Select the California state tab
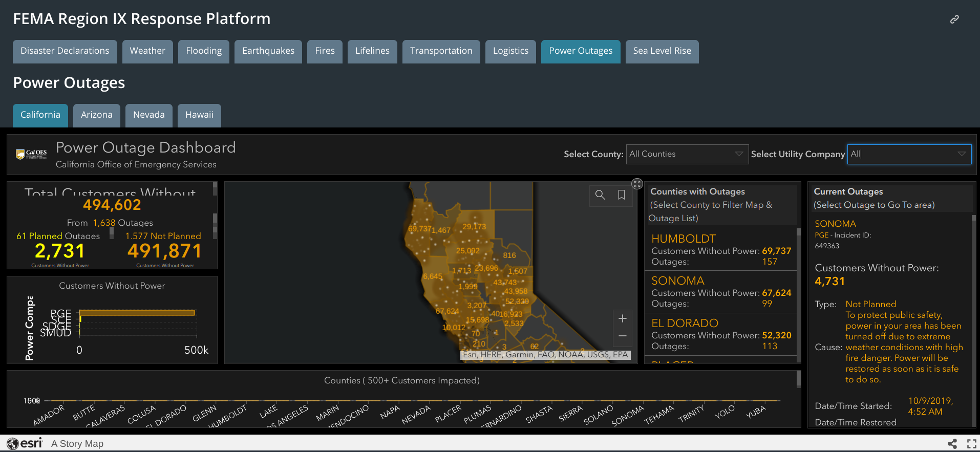Viewport: 980px width, 452px height. click(x=40, y=115)
